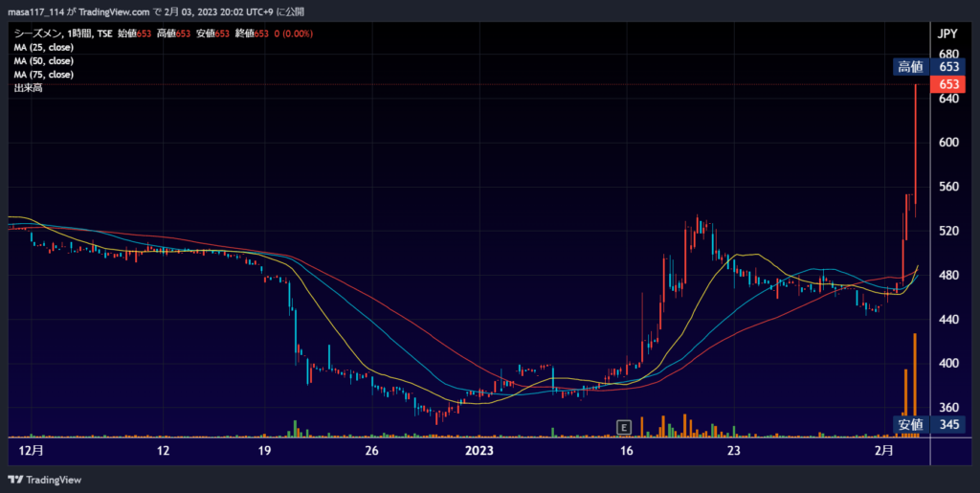Click the 440 price axis tick

948,320
